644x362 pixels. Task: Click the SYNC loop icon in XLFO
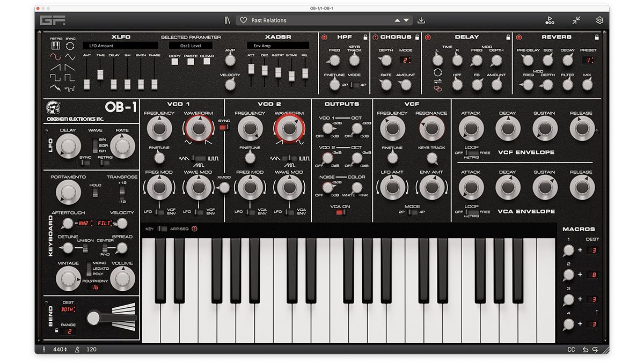(70, 46)
